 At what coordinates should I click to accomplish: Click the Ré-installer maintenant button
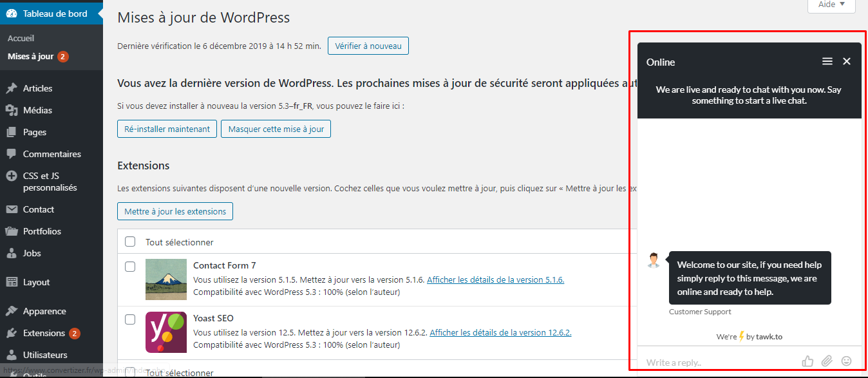pos(167,129)
